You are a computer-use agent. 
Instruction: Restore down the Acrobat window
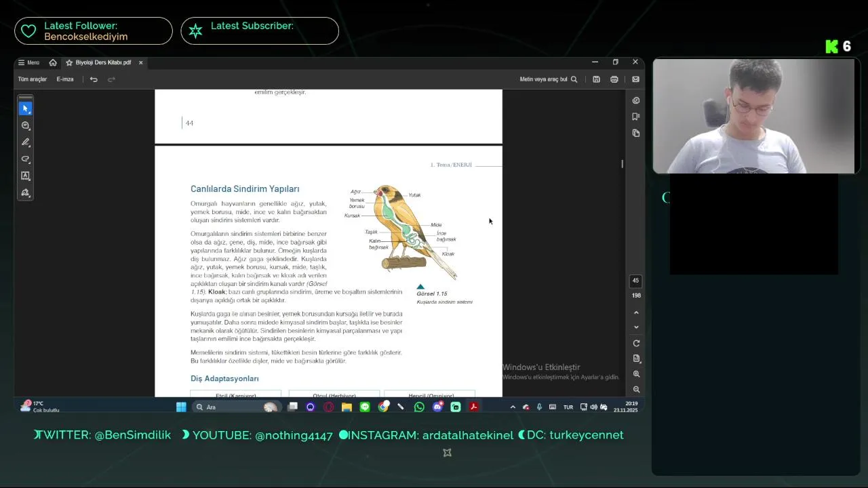615,62
